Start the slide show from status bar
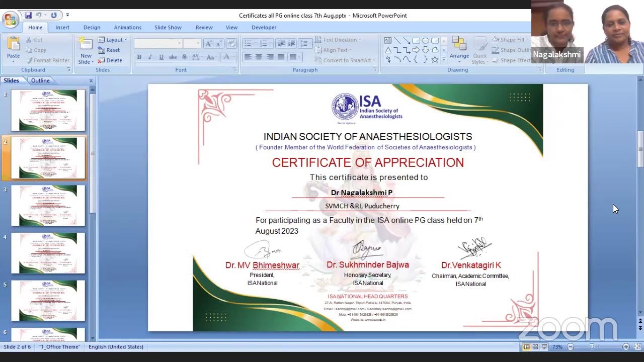 tap(544, 347)
